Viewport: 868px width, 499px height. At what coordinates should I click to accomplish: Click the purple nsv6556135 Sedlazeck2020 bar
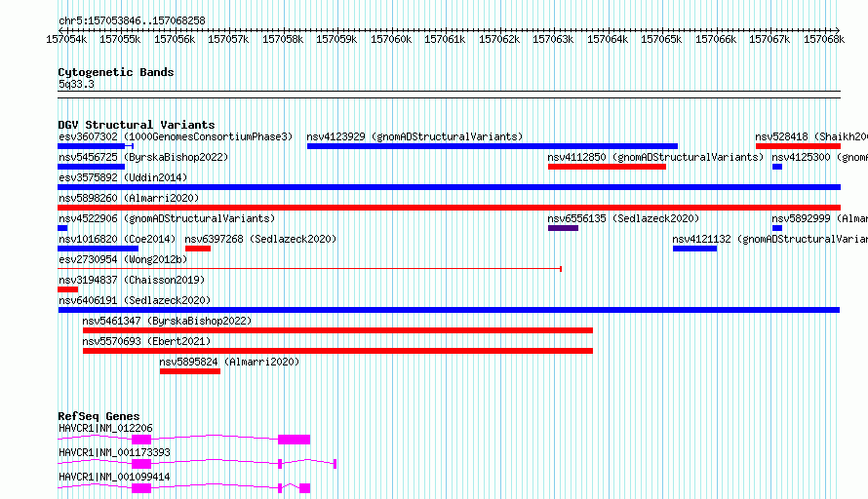click(x=563, y=228)
